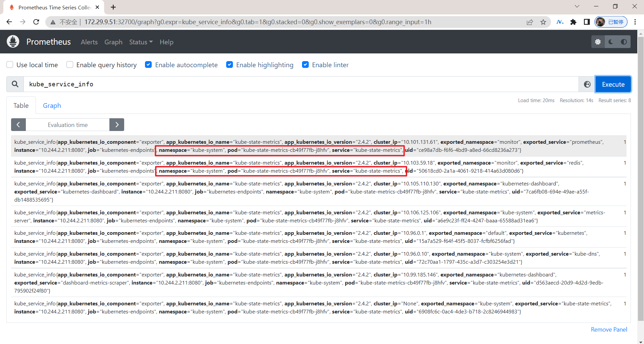
Task: Open the user profile avatar button
Action: point(611,22)
